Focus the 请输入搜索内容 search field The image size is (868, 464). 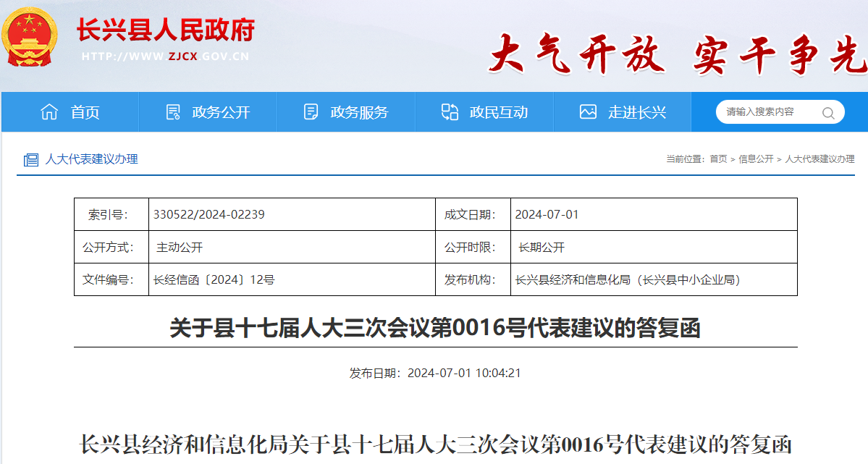point(767,112)
